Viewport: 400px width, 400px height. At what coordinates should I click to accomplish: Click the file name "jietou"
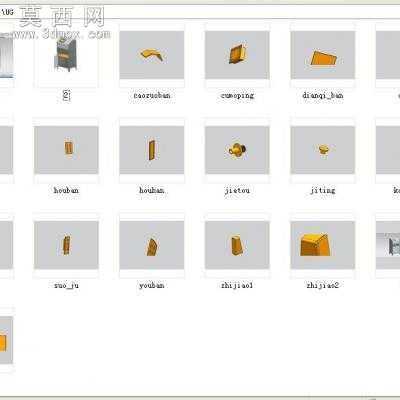click(x=237, y=191)
